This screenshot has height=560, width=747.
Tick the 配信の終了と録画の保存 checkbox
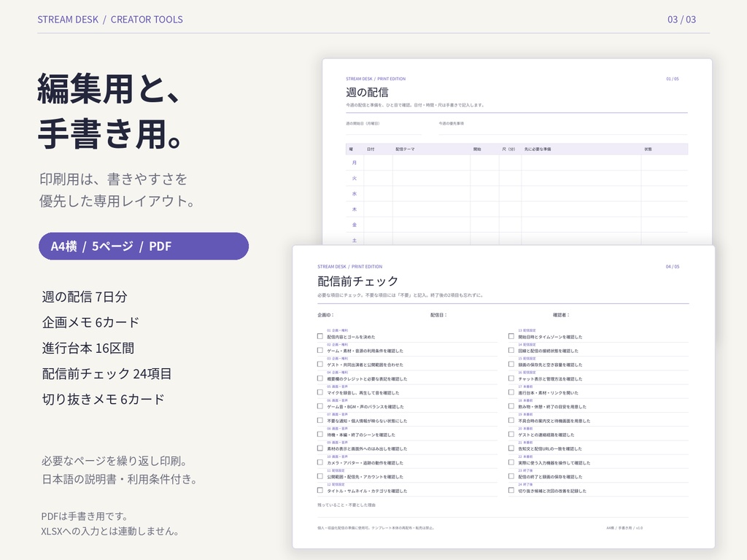click(511, 476)
